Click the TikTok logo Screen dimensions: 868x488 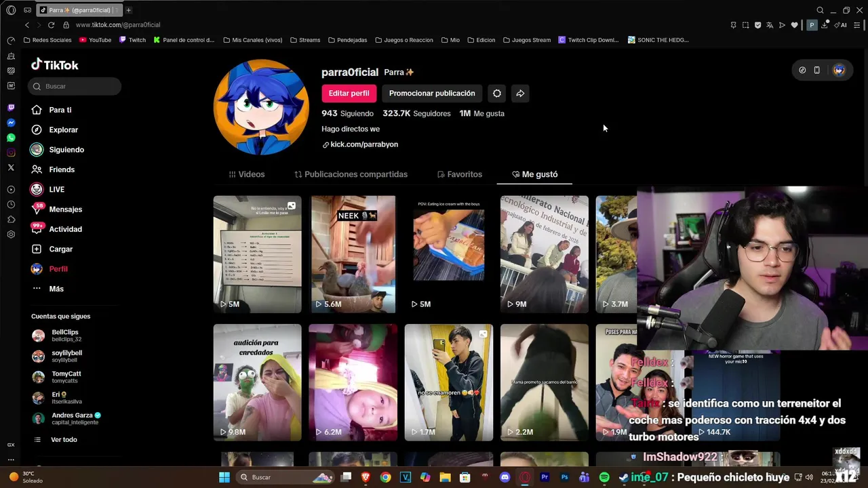click(x=55, y=65)
